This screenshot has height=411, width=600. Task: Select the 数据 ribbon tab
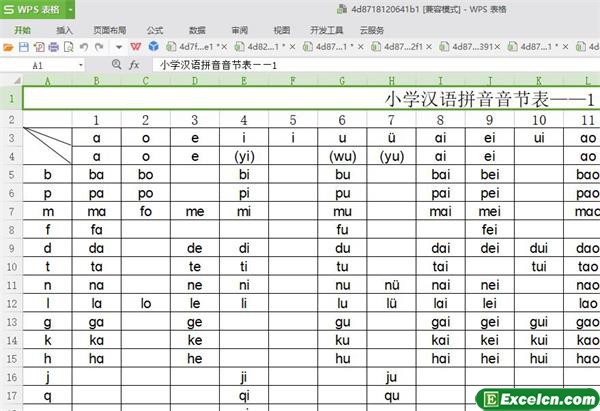pyautogui.click(x=197, y=30)
